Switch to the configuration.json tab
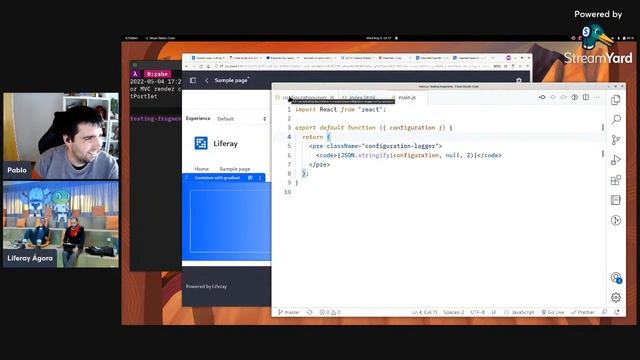The height and width of the screenshot is (360, 640). [x=304, y=98]
